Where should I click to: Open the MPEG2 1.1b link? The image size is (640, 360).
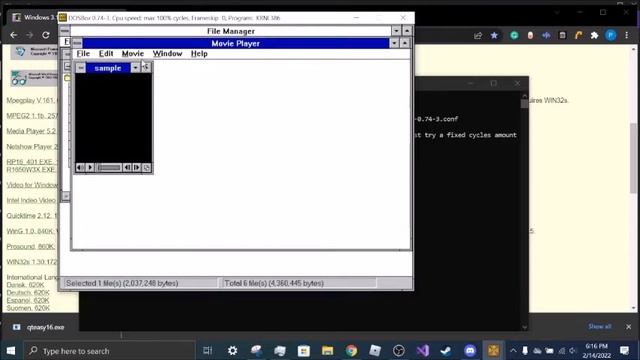[x=32, y=116]
